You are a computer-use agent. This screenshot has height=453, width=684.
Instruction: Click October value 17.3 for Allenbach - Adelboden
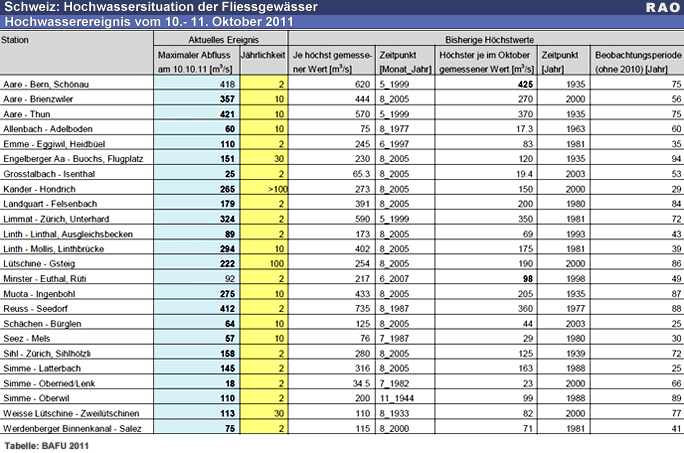523,129
